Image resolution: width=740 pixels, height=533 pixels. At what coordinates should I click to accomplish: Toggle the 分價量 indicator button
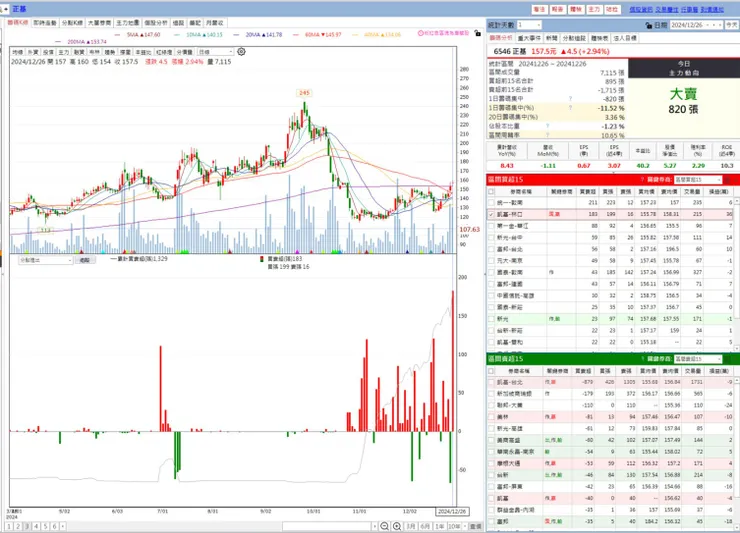point(185,52)
